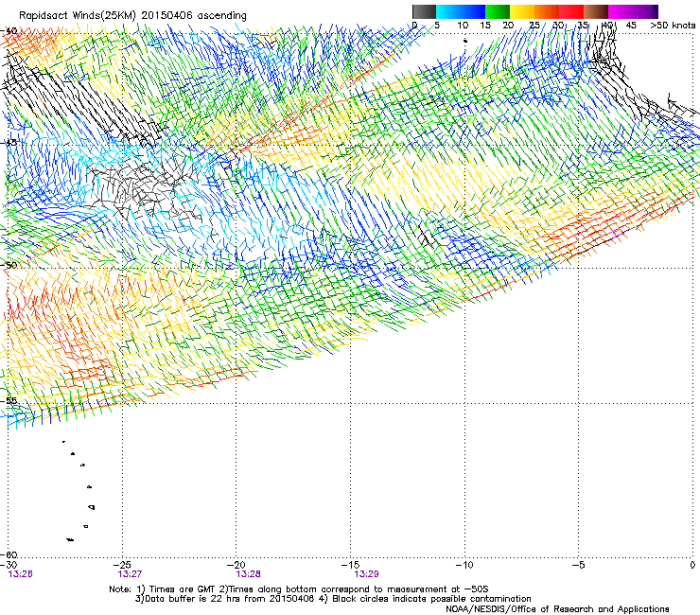
Task: Click the latitude label '-45'
Action: (9, 143)
